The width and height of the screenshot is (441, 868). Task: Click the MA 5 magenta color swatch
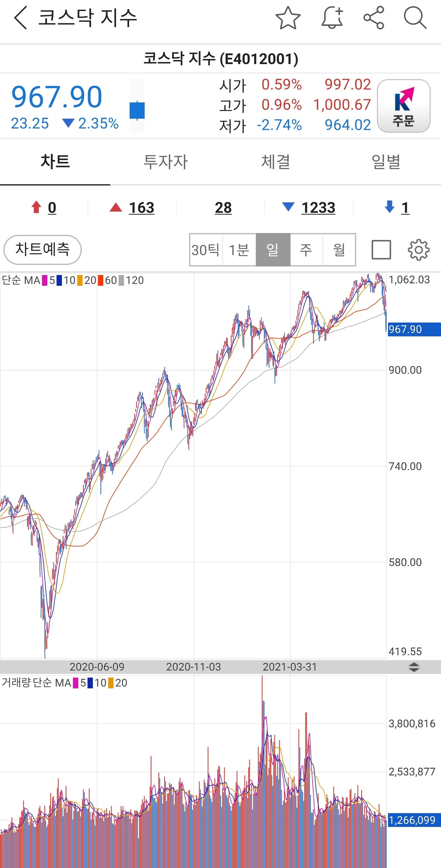click(44, 280)
